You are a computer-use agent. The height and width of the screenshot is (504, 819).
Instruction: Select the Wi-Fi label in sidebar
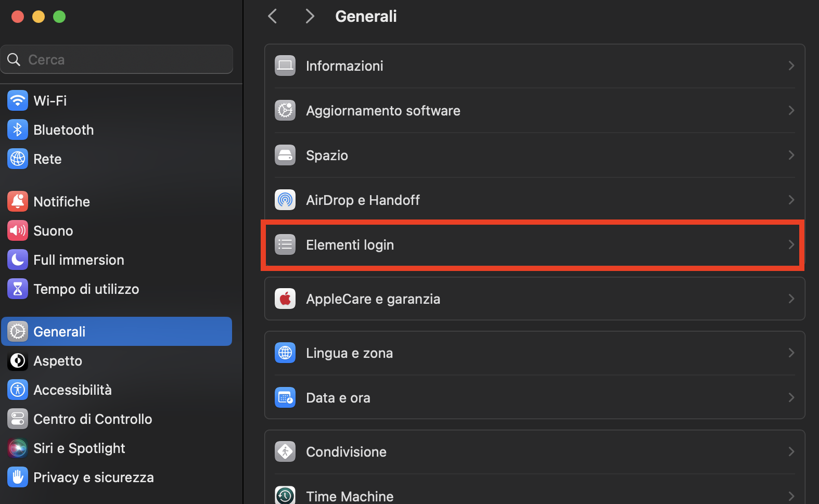(x=50, y=100)
